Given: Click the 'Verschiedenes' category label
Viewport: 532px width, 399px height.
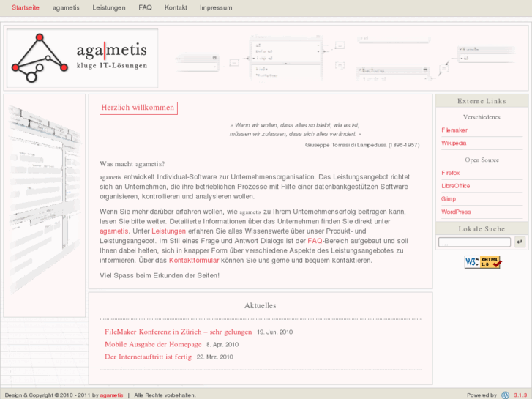Looking at the screenshot, I should 482,117.
